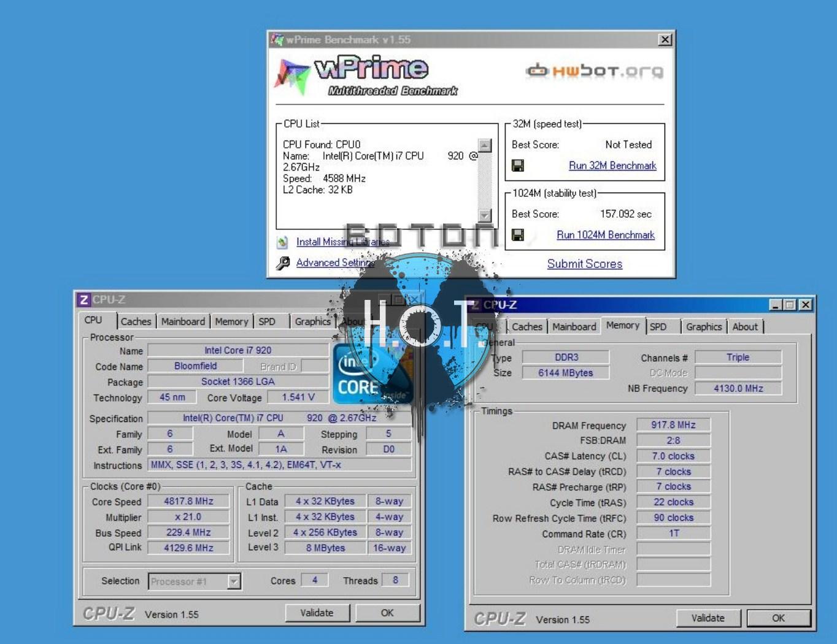837x644 pixels.
Task: Click the DRAM Frequency value 917.8 MHz
Action: click(674, 425)
